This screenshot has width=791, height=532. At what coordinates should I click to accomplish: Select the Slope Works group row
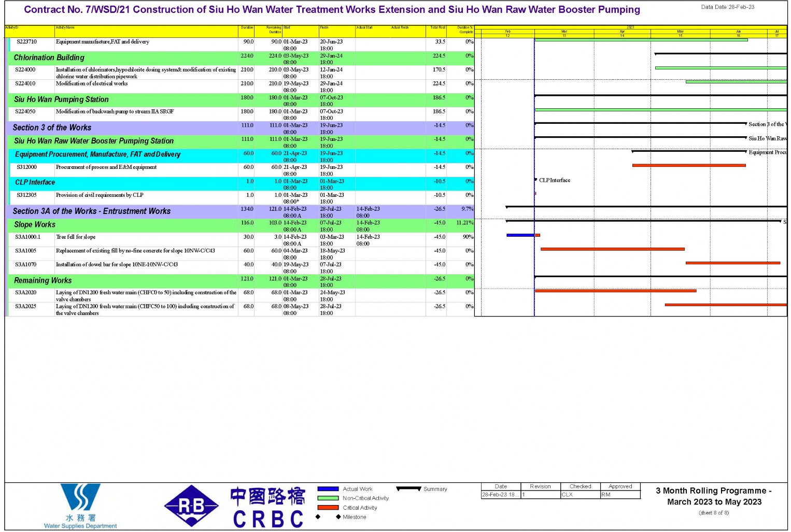(x=239, y=226)
